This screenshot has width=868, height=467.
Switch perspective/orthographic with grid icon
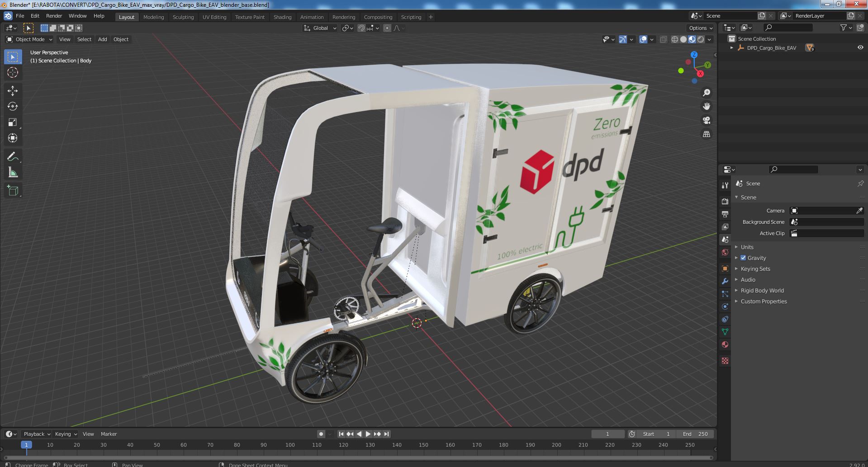click(x=706, y=134)
